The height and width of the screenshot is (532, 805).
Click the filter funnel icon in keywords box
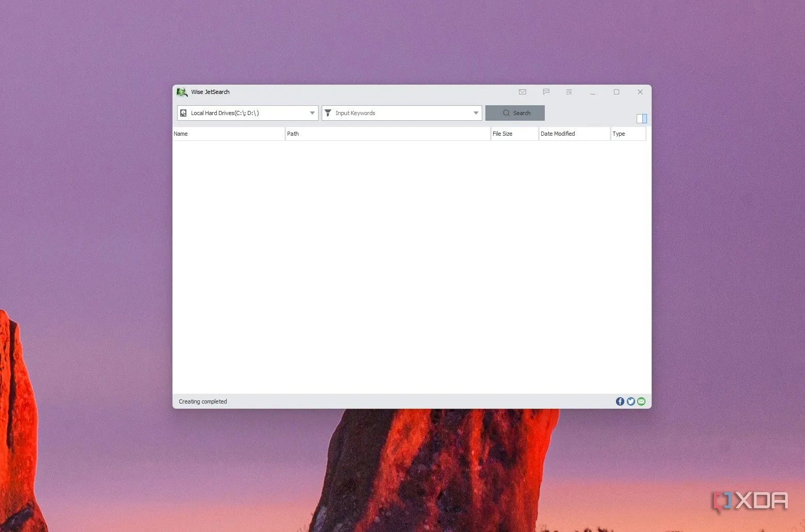(x=328, y=113)
